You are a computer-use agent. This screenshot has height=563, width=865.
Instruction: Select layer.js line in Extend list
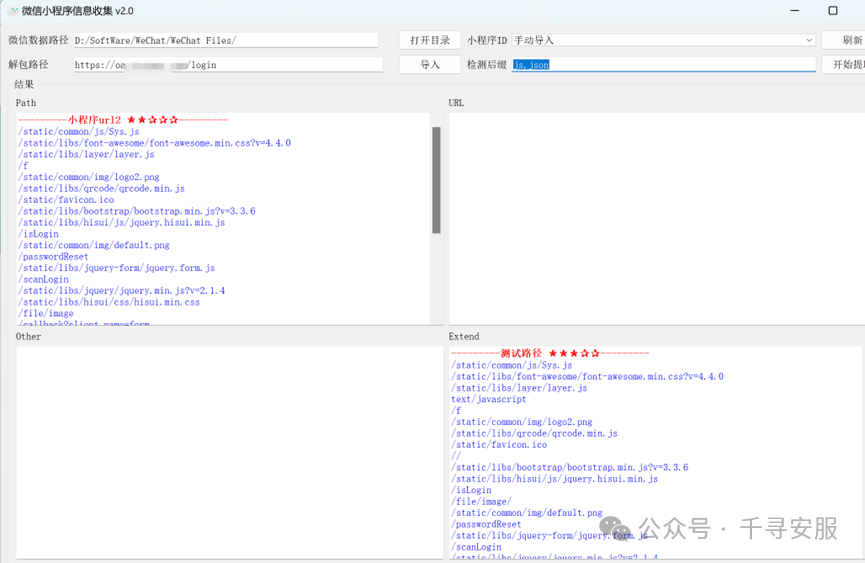point(519,388)
